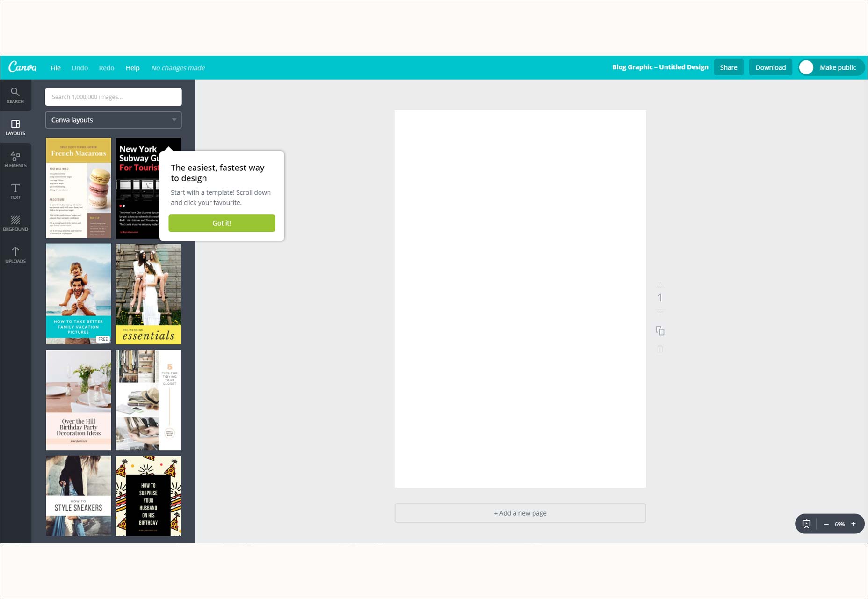
Task: Click the Share button
Action: [729, 67]
